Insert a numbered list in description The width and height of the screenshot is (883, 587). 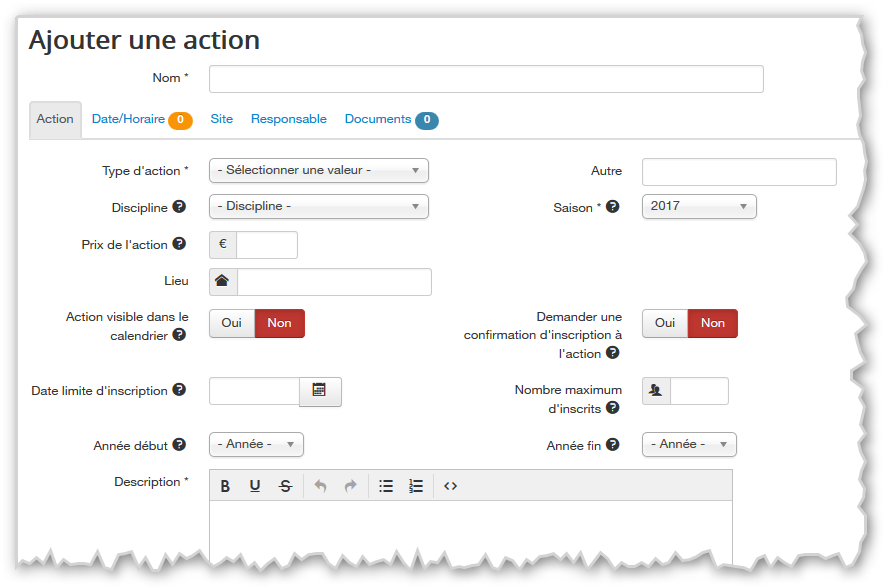[x=416, y=486]
